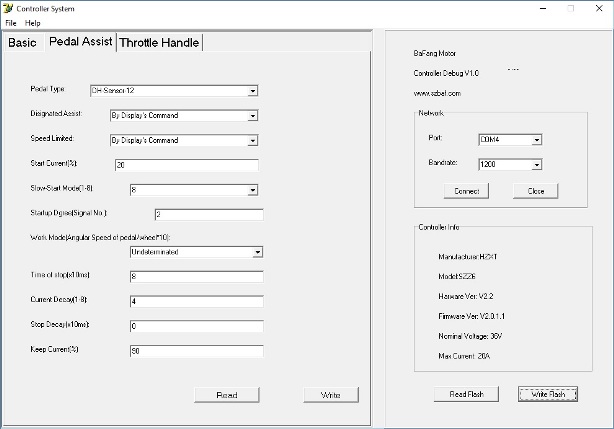614x429 pixels.
Task: Click the Read Flash button
Action: point(466,394)
